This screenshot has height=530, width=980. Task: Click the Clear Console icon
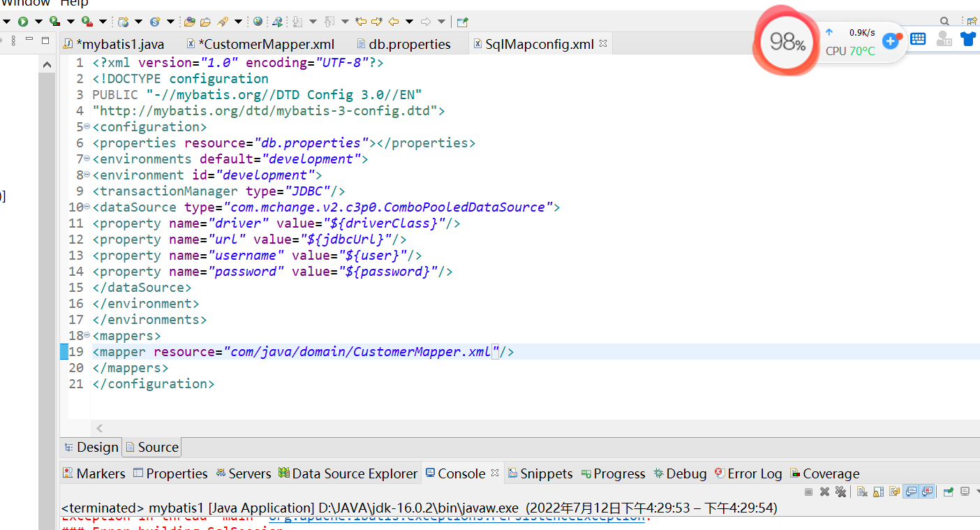862,492
